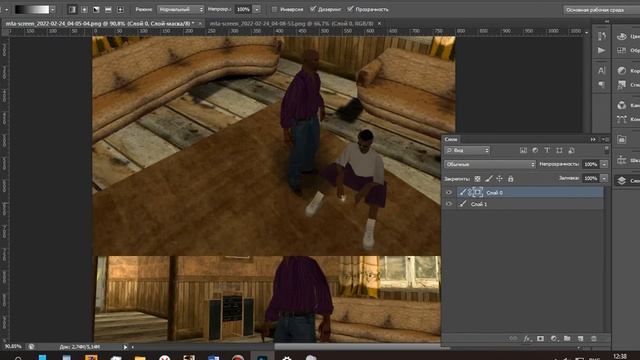Create new fill or adjustment layer

click(x=554, y=338)
